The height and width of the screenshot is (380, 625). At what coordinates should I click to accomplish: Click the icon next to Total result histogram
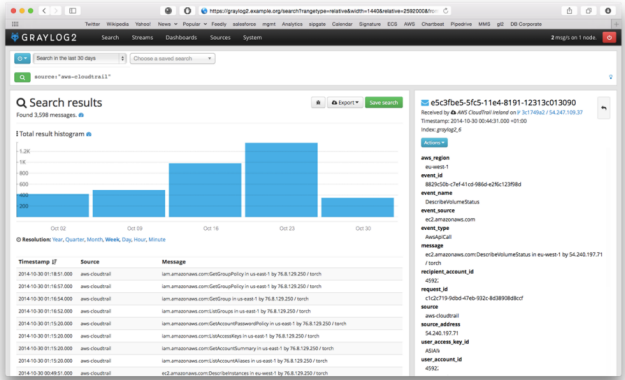pyautogui.click(x=89, y=134)
